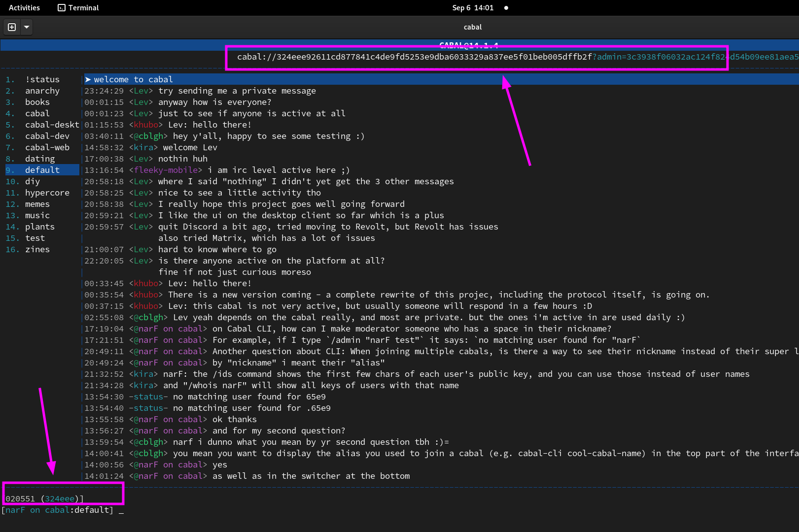Image resolution: width=799 pixels, height=532 pixels.
Task: Open the Terminal app menu in the top bar
Action: 78,8
